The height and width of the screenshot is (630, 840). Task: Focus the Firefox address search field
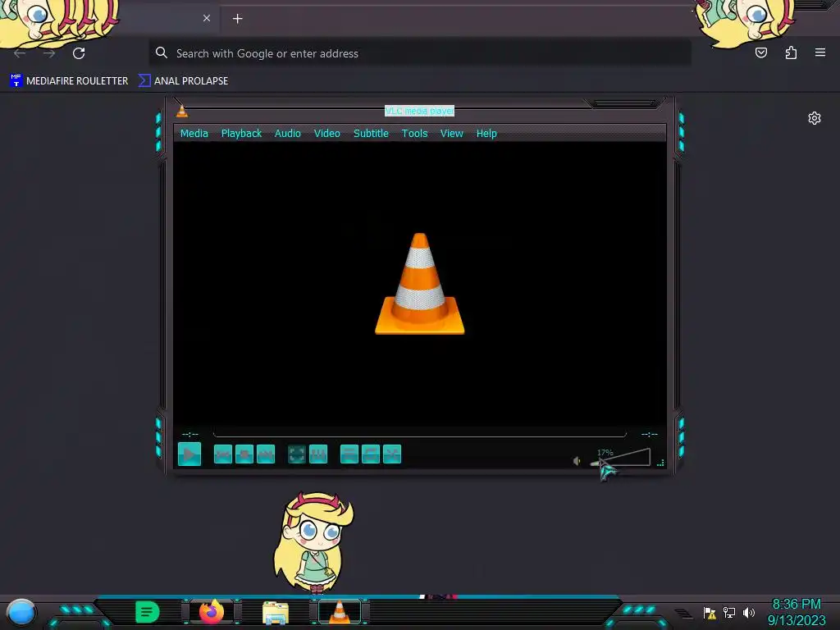click(x=419, y=53)
